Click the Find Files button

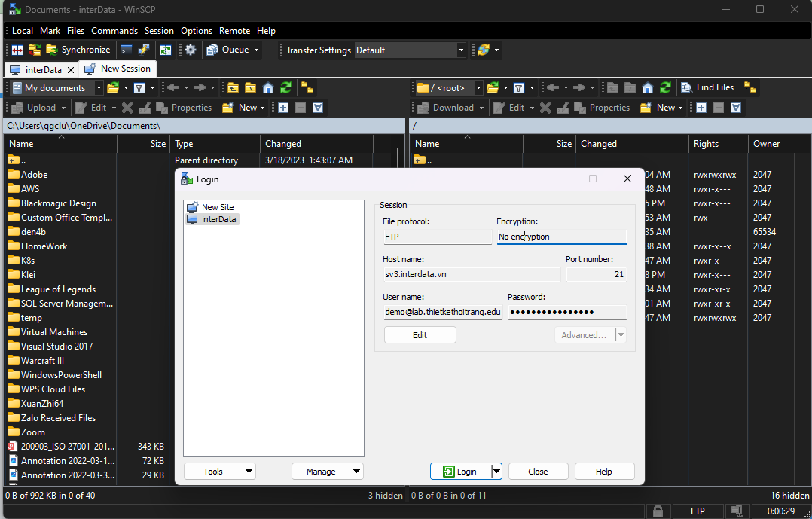708,87
